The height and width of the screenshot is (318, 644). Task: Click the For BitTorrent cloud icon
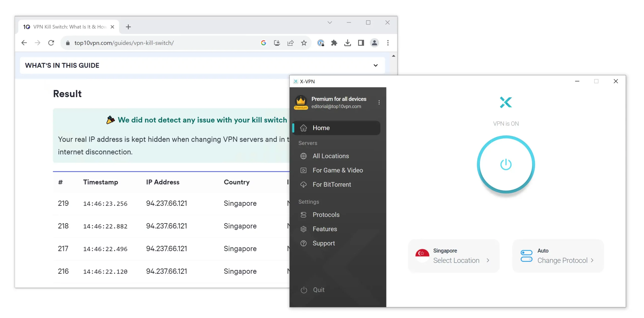point(303,185)
